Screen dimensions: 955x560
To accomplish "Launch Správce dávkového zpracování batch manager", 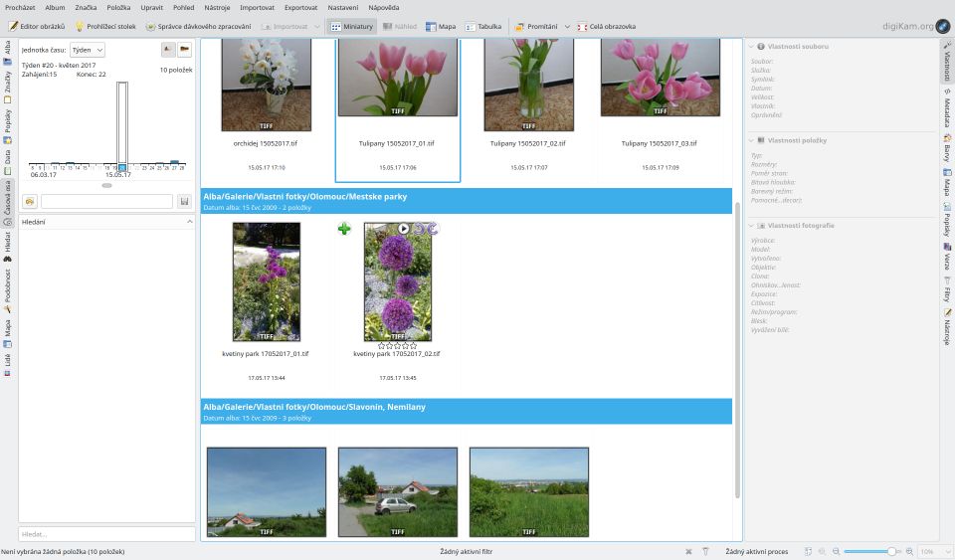I will point(199,26).
